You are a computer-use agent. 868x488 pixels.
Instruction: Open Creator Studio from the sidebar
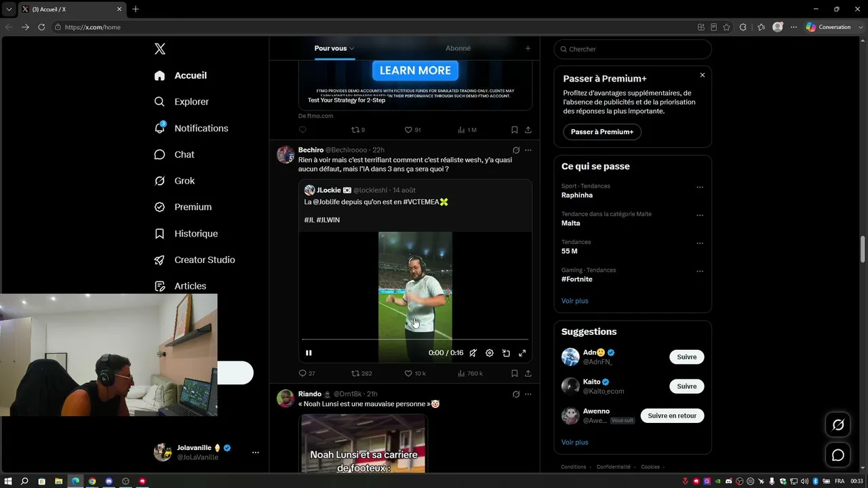pos(195,260)
